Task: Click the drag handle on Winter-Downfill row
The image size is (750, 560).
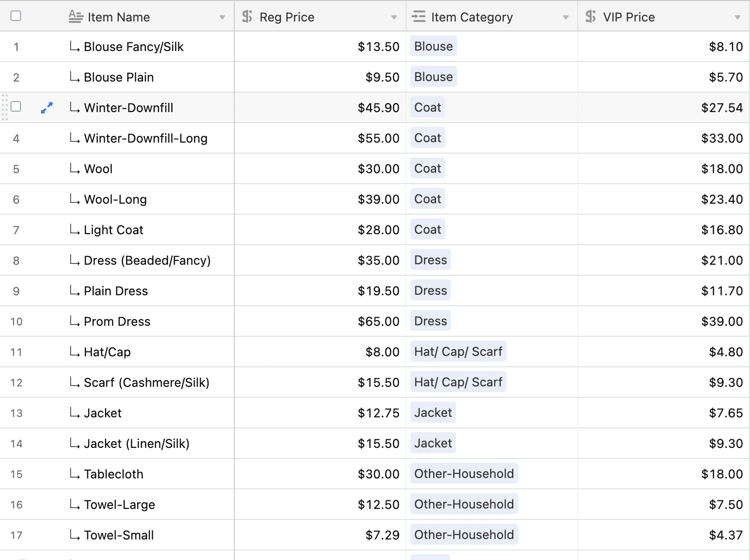Action: (x=4, y=108)
